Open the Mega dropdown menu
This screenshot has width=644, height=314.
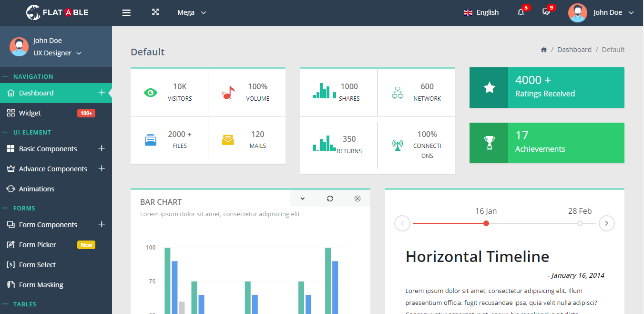tap(192, 12)
